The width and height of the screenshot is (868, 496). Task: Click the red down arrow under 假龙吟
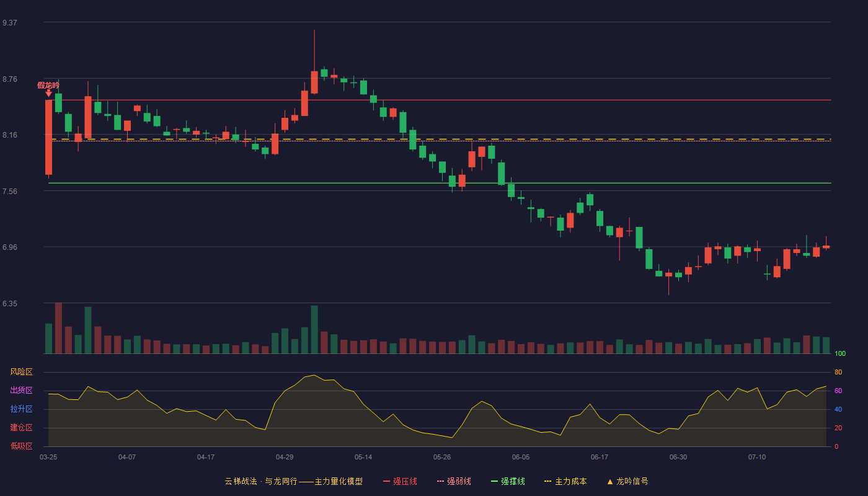pos(48,93)
